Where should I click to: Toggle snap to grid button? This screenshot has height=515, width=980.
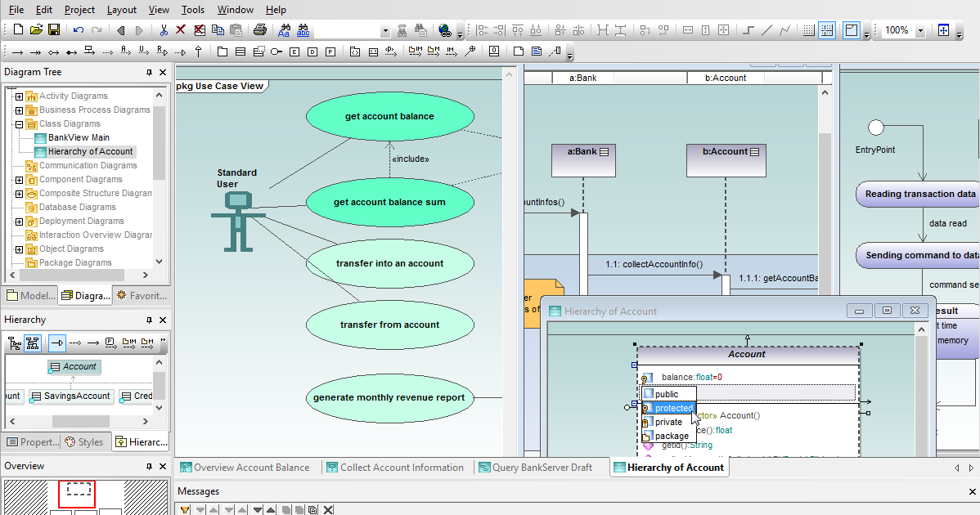pyautogui.click(x=827, y=30)
